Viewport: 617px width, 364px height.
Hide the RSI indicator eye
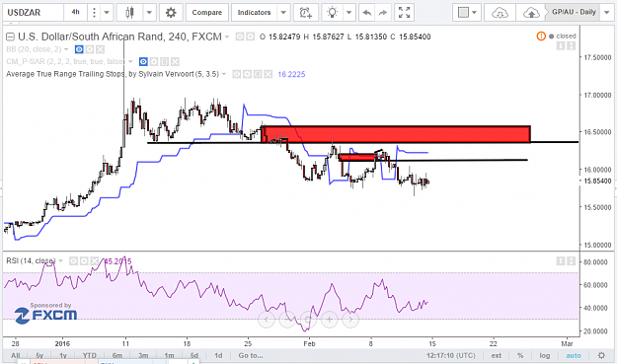point(74,261)
